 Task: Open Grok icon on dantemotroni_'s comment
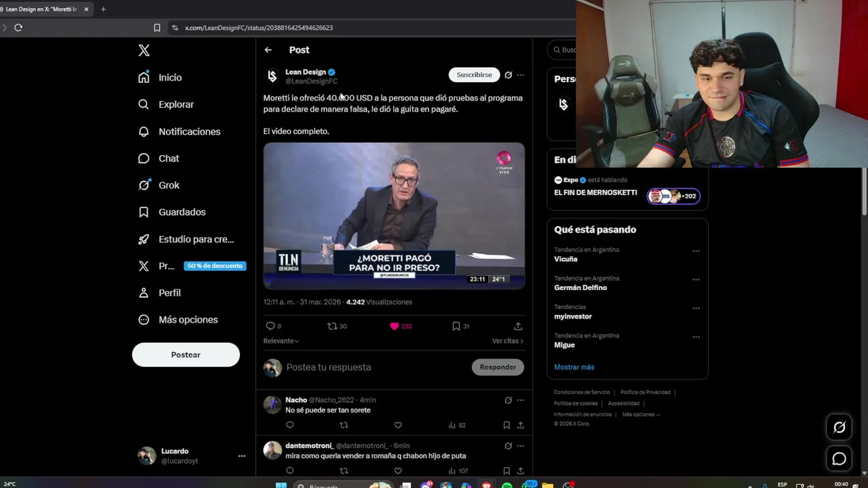(x=508, y=446)
